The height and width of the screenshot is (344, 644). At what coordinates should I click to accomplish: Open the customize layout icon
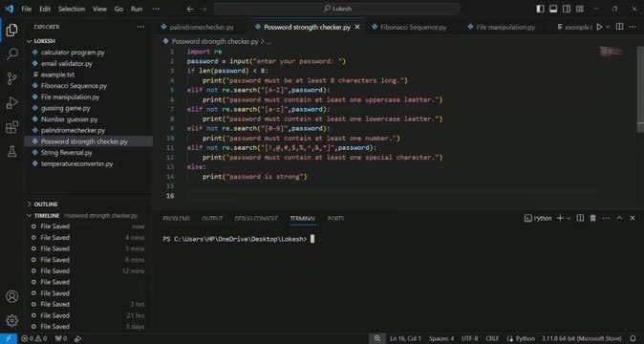tap(580, 9)
